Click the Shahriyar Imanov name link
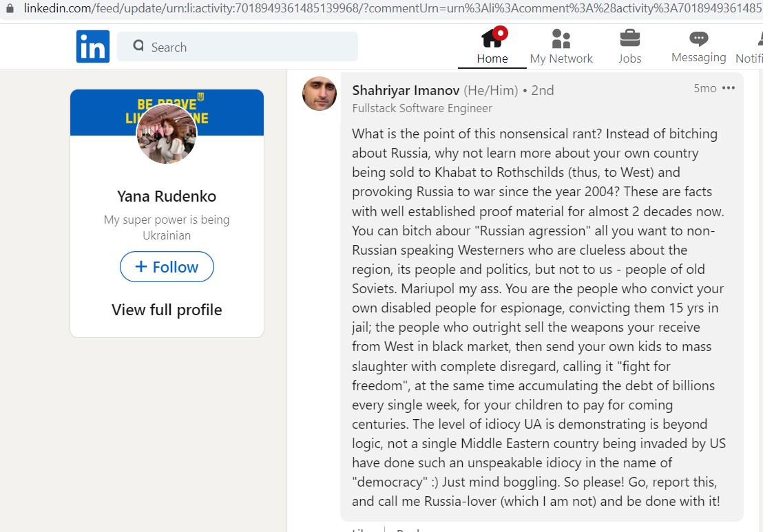The width and height of the screenshot is (763, 532). 406,90
